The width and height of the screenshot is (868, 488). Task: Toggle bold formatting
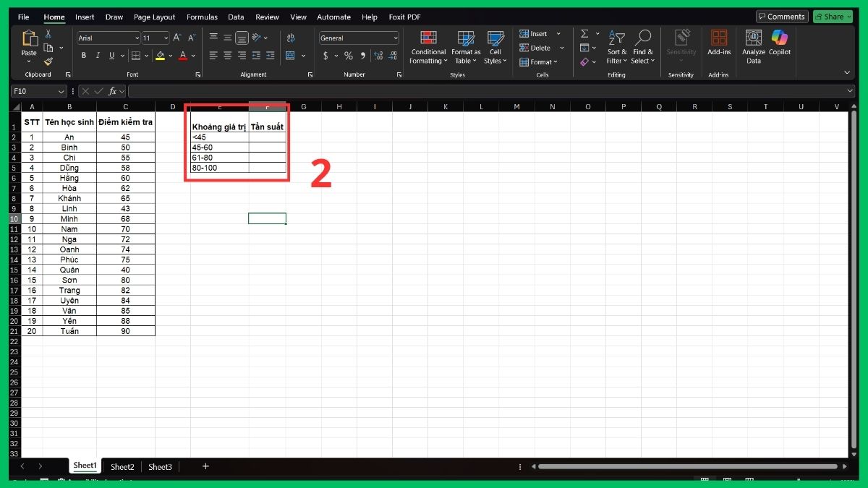coord(82,55)
